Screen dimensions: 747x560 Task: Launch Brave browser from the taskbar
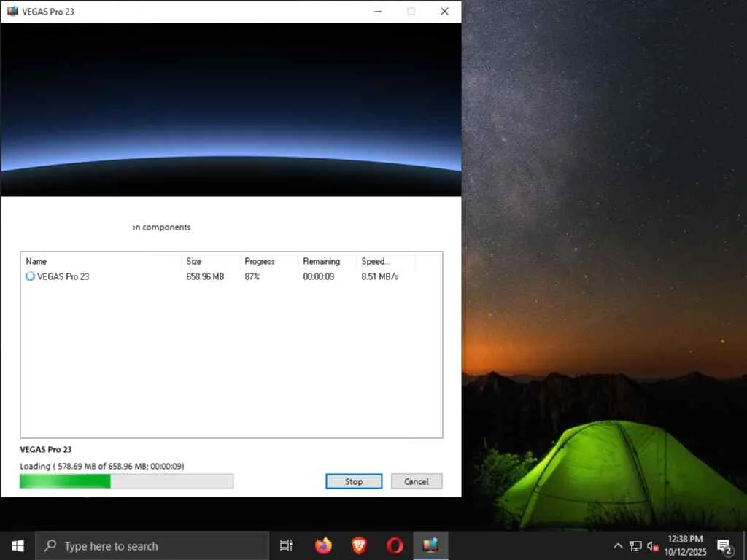tap(359, 545)
